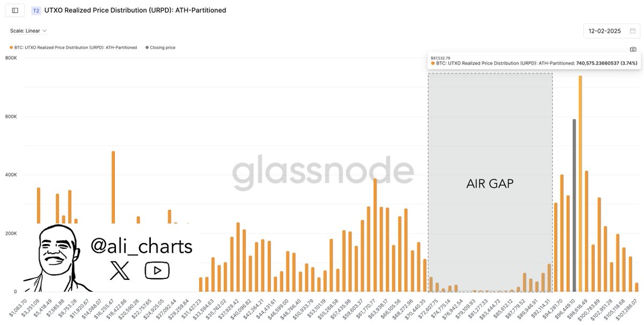Click the camera screenshot icon
The image size is (644, 325).
click(x=633, y=49)
